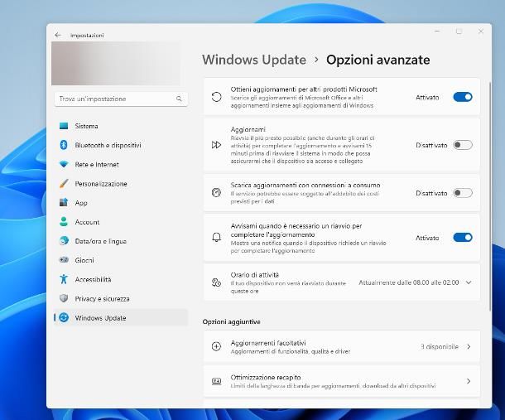Click the Data/ora e lingua globe icon
505x420 pixels.
tap(64, 241)
